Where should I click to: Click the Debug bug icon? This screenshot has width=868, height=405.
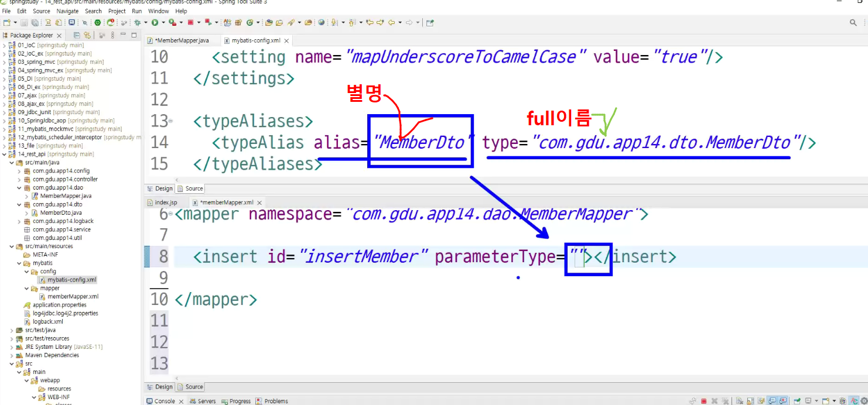pos(138,23)
